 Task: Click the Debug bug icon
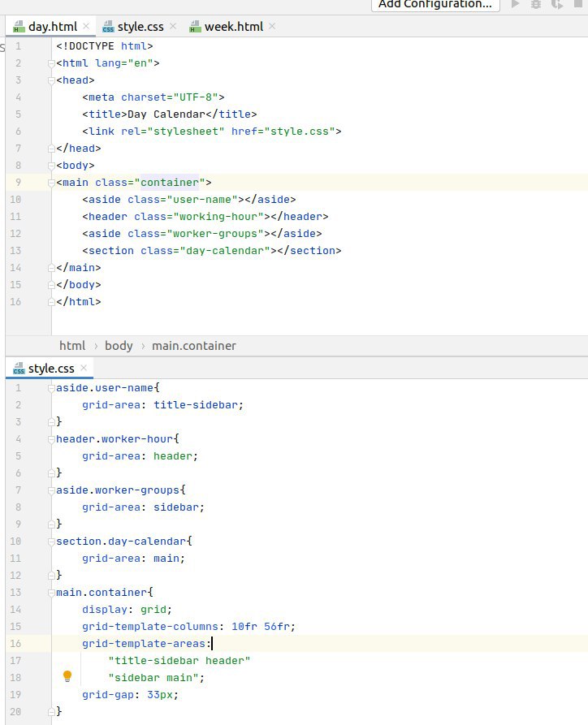[x=536, y=4]
